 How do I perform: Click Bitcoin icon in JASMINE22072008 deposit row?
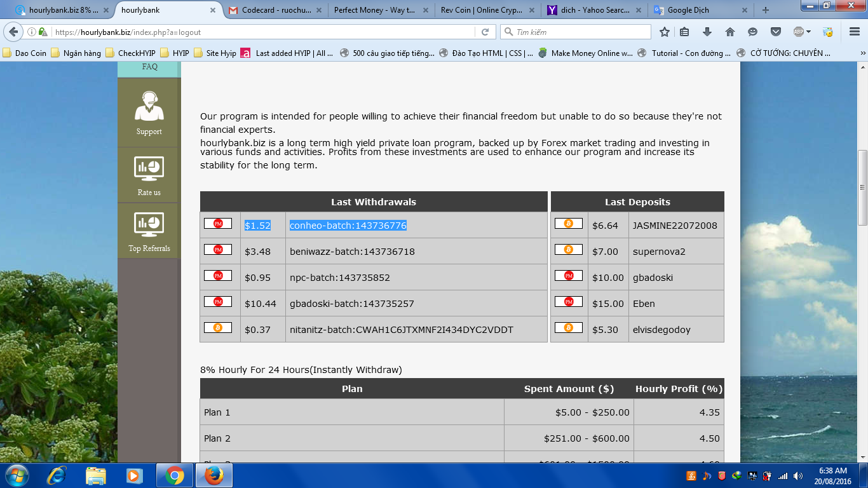tap(569, 224)
